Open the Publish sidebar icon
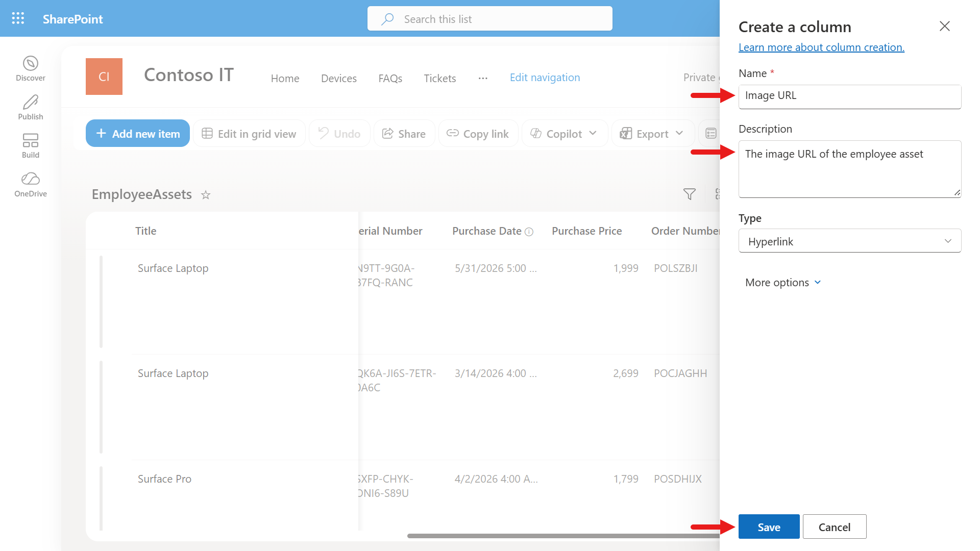 [31, 108]
